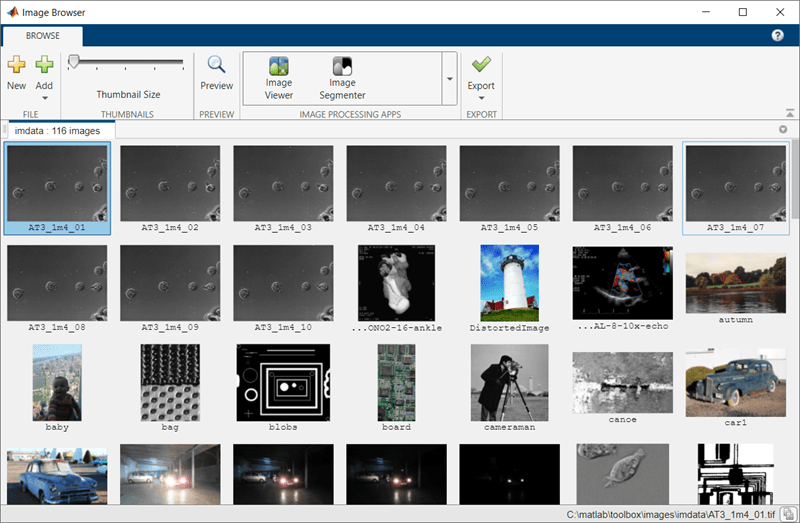Switch to the BROWSE ribbon tab
Viewport: 800px width, 523px height.
coord(42,36)
